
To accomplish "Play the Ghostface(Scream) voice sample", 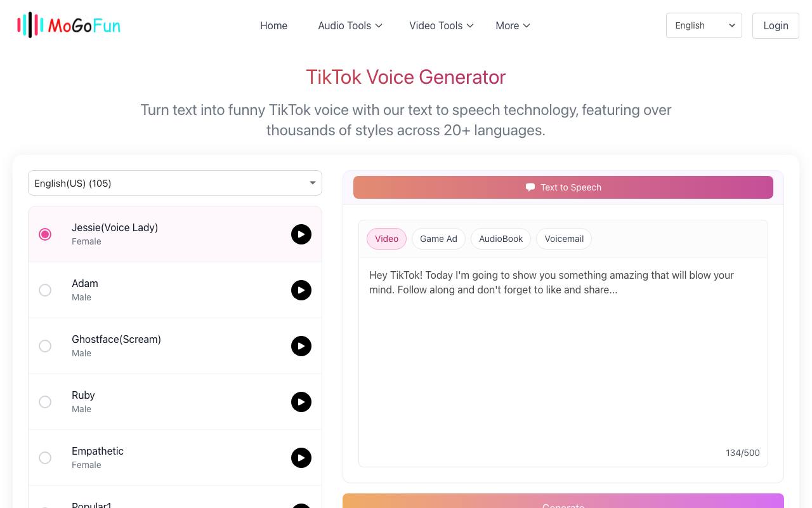I will (301, 346).
